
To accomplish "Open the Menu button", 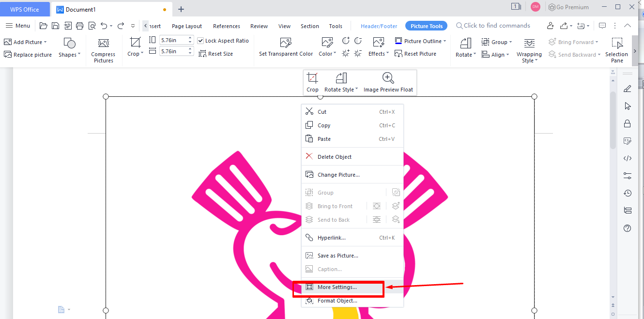I will click(x=18, y=26).
